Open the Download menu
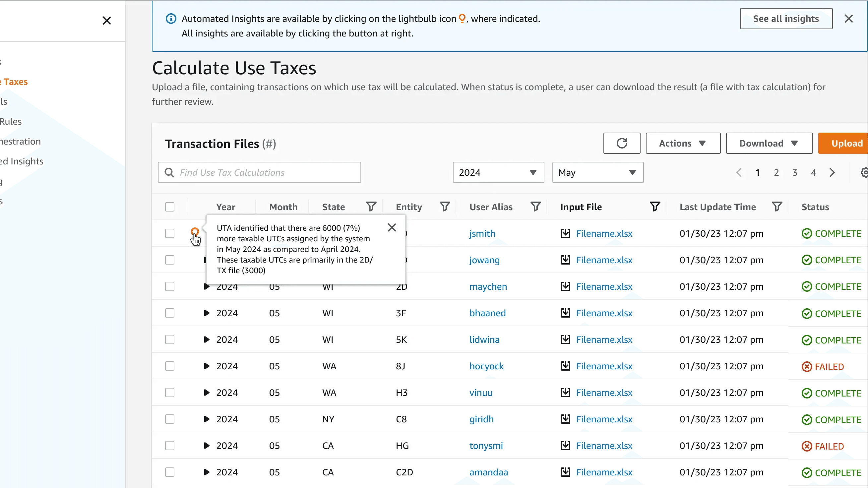 tap(769, 143)
